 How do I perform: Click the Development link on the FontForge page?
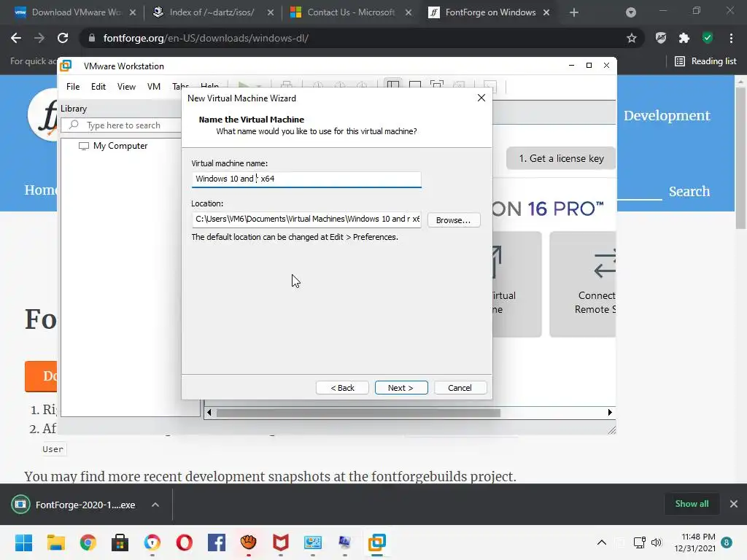(x=667, y=116)
